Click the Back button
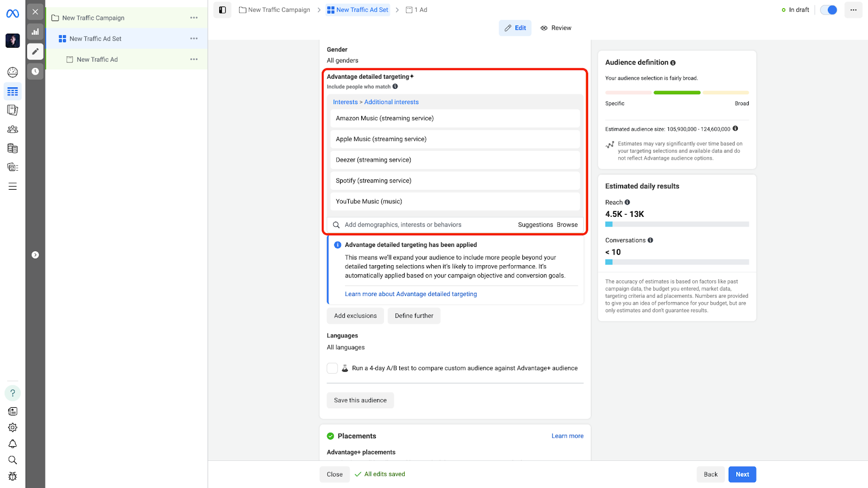The width and height of the screenshot is (868, 488). [711, 474]
